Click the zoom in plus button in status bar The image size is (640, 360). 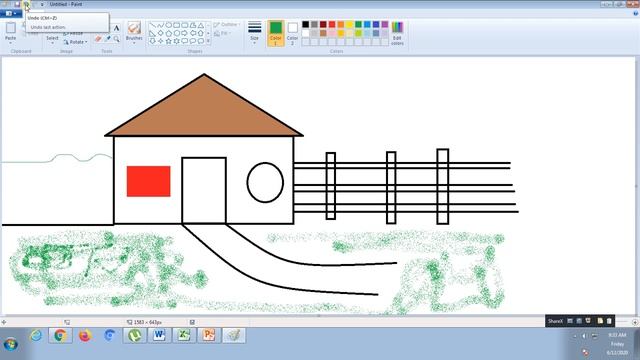pyautogui.click(x=635, y=322)
